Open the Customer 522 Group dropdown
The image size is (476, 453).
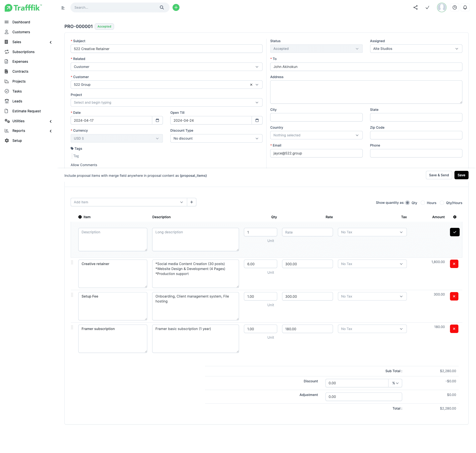point(166,85)
